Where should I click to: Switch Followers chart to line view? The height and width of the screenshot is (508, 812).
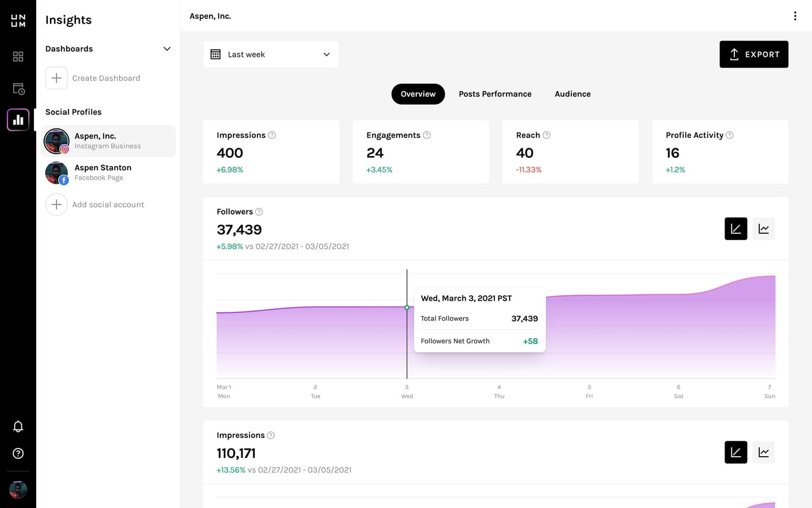pyautogui.click(x=763, y=229)
